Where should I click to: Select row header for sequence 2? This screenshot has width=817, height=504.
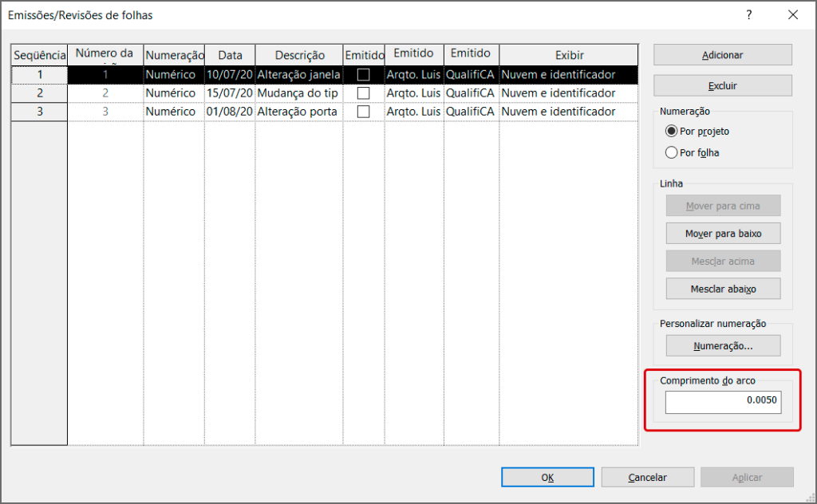pyautogui.click(x=38, y=93)
